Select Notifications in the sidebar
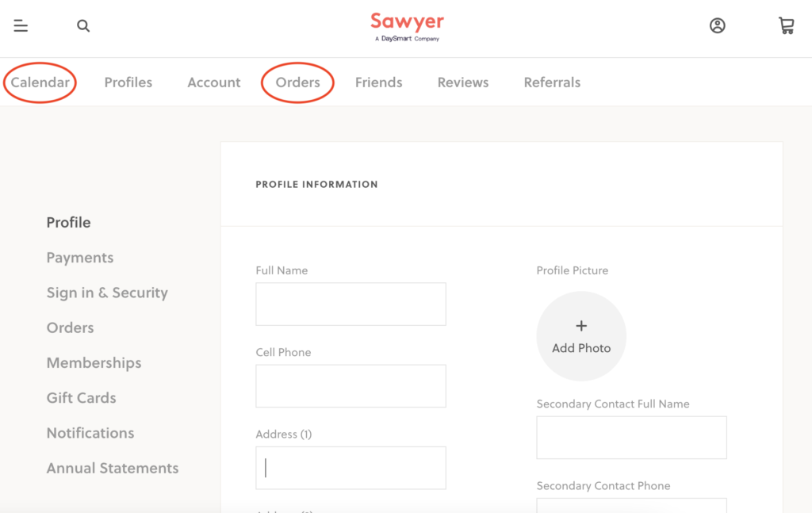Viewport: 812px width, 513px height. tap(90, 433)
